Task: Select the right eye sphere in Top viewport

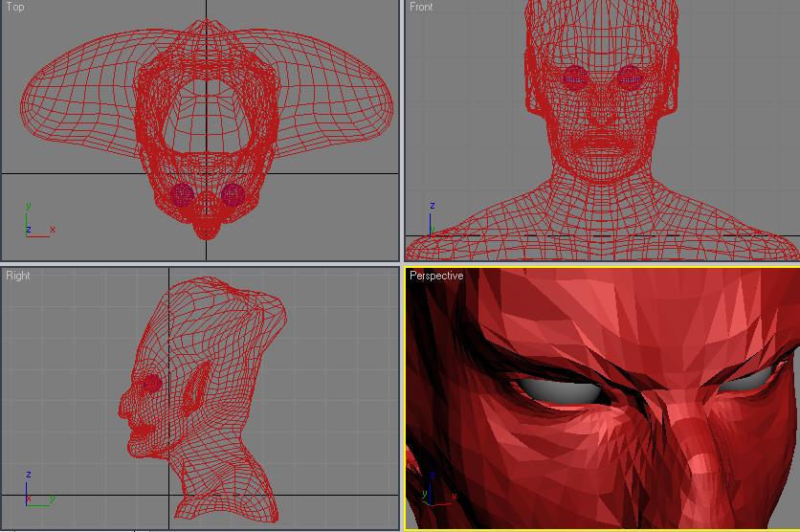Action: click(x=233, y=195)
